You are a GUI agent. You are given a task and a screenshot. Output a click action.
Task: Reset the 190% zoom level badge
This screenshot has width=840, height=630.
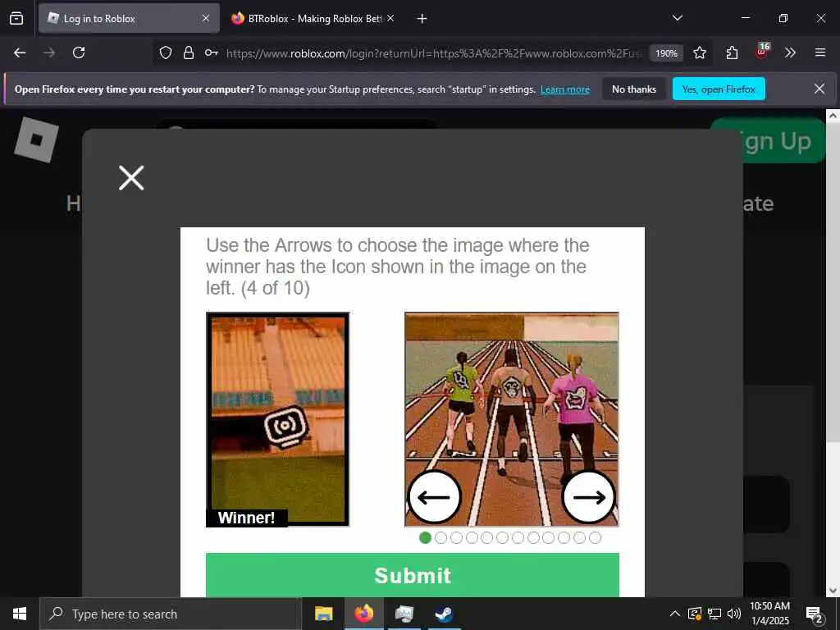[x=666, y=53]
